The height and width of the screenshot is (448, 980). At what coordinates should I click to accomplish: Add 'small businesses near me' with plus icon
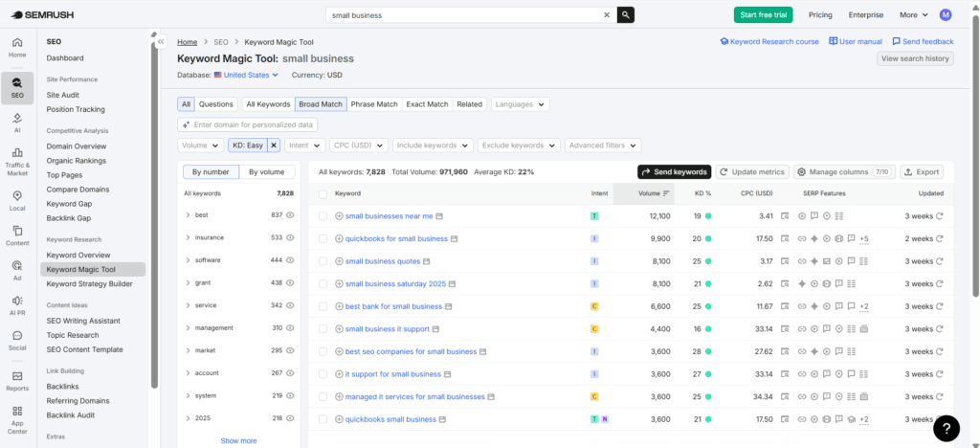pos(340,216)
